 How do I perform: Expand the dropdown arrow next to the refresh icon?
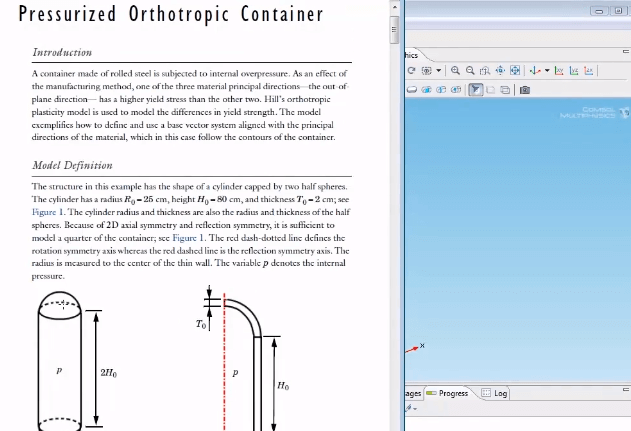click(x=438, y=71)
